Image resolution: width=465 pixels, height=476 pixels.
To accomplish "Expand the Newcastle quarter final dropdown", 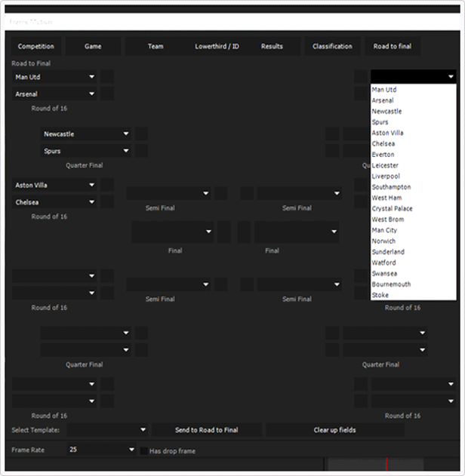I will tap(85, 134).
